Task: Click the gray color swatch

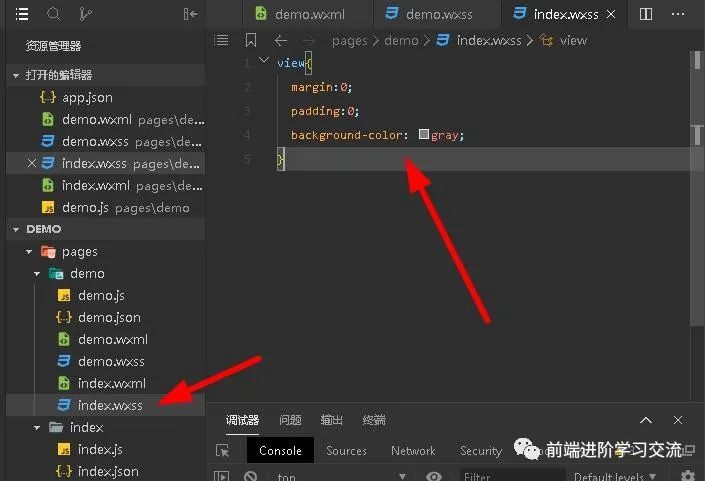Action: coord(424,135)
